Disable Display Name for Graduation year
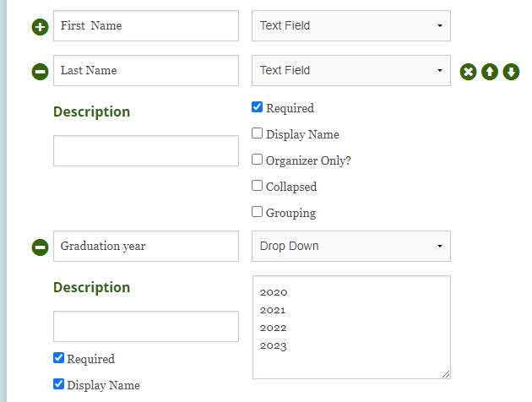Image resolution: width=532 pixels, height=402 pixels. point(58,384)
